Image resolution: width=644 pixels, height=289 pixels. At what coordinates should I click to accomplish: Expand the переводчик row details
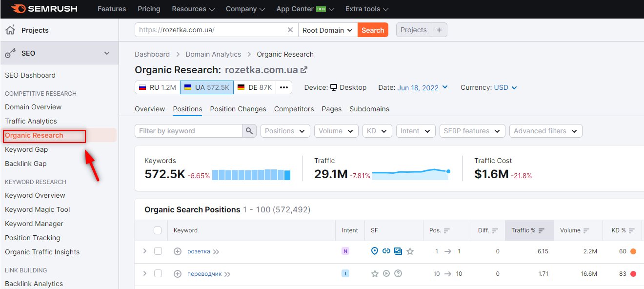[x=144, y=273]
